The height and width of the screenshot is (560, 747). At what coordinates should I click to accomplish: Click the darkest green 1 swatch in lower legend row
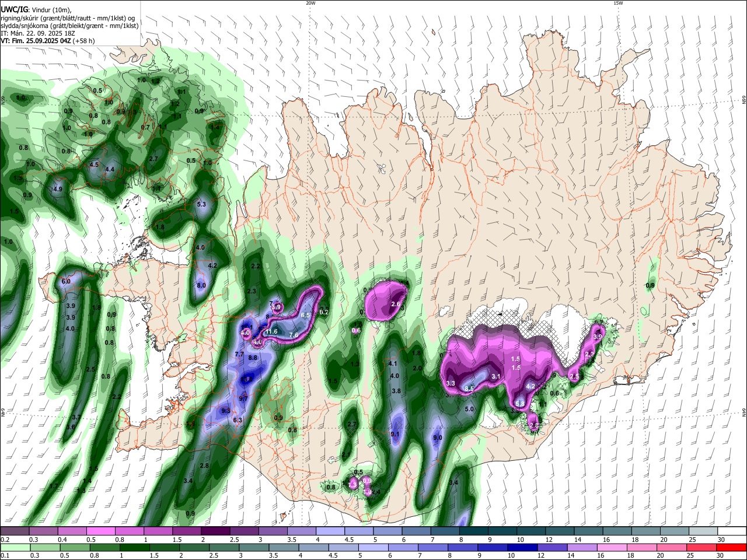pos(134,547)
